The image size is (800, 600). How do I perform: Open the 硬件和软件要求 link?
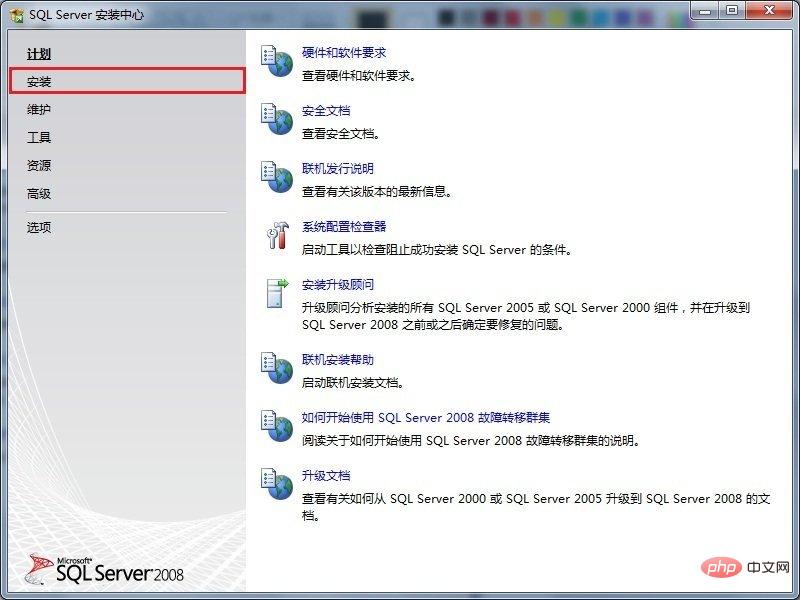click(x=343, y=53)
